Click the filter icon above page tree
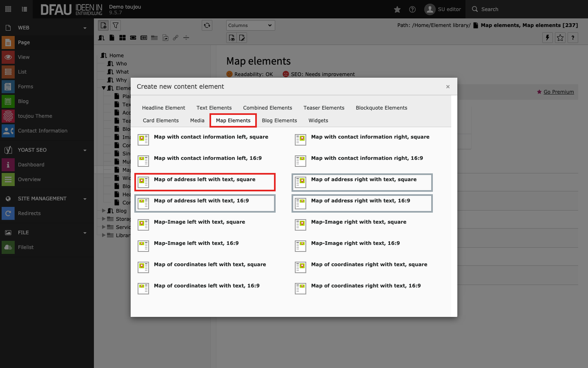 pyautogui.click(x=116, y=25)
